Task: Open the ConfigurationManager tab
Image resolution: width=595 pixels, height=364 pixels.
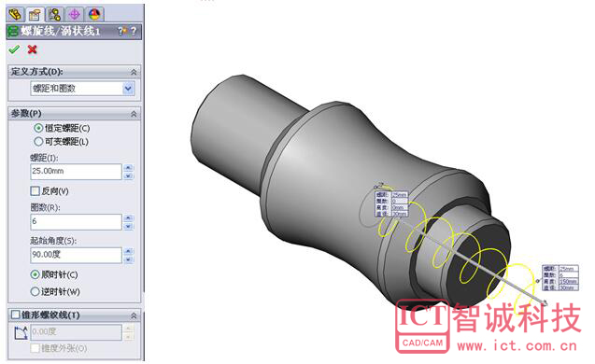Action: click(54, 15)
